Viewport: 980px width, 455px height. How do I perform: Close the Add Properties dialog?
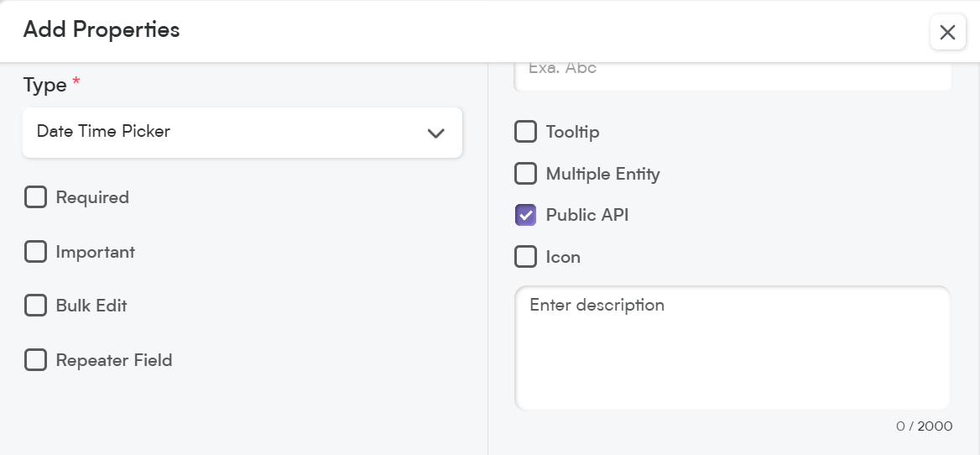pyautogui.click(x=947, y=32)
